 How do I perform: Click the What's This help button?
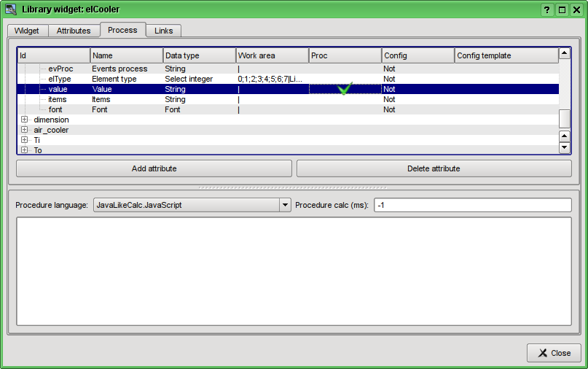547,9
